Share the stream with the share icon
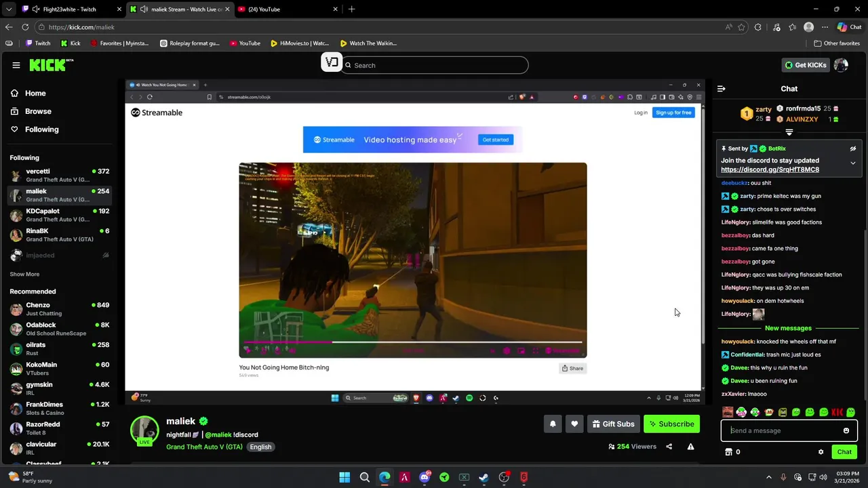 [x=669, y=447]
